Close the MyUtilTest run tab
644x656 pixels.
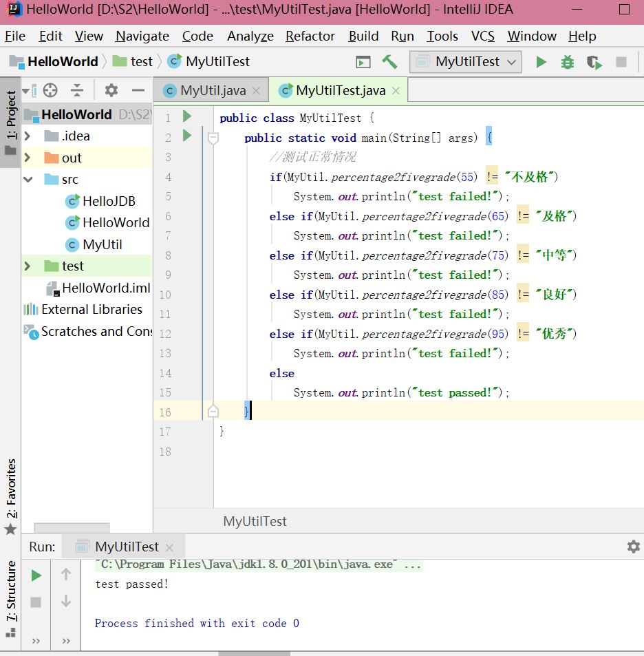[169, 547]
